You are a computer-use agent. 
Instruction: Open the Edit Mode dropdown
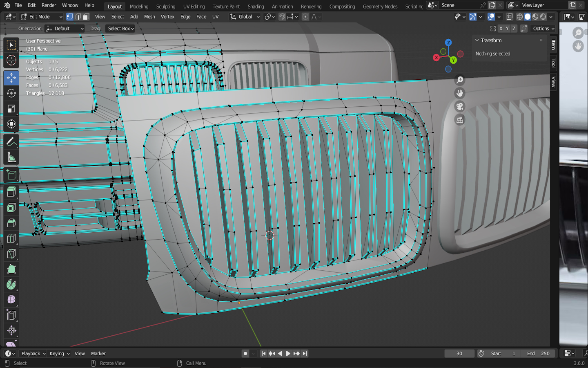[x=42, y=17]
